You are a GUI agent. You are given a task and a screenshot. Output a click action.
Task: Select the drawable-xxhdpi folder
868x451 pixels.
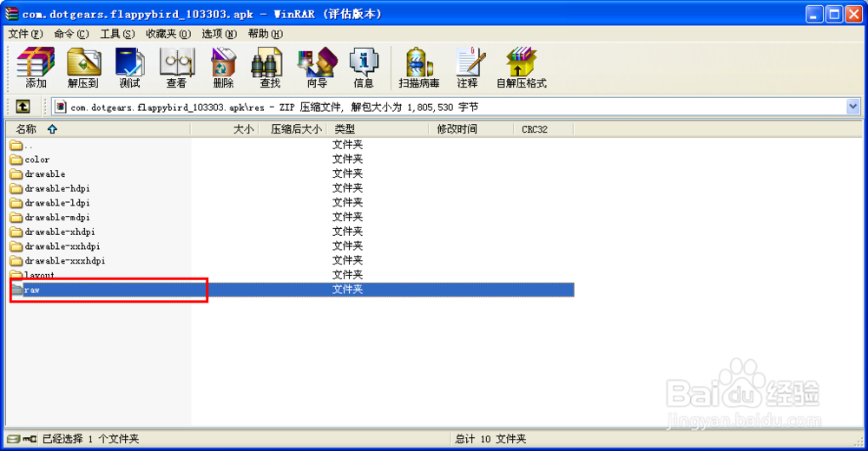pyautogui.click(x=56, y=245)
